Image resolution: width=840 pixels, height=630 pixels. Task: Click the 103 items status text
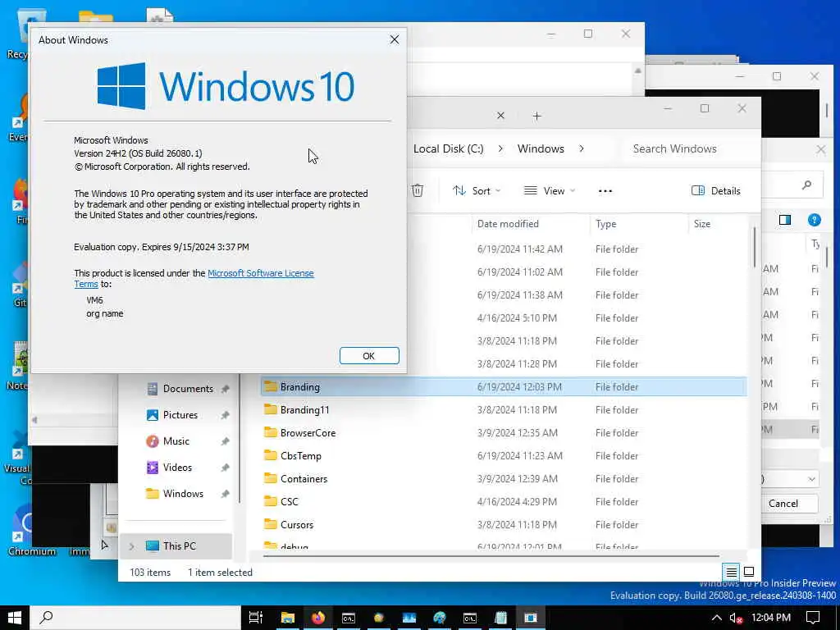150,572
